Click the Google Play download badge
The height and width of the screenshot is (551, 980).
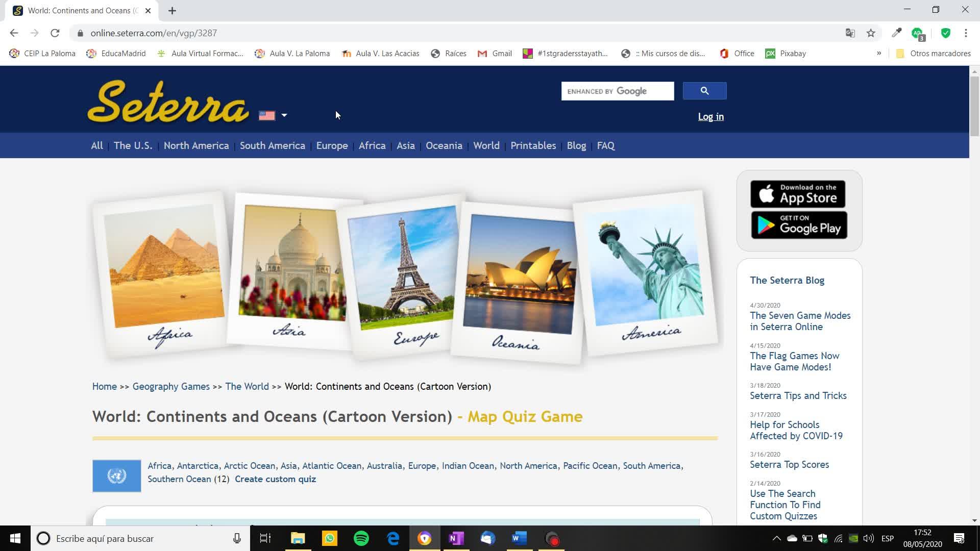[x=799, y=225]
